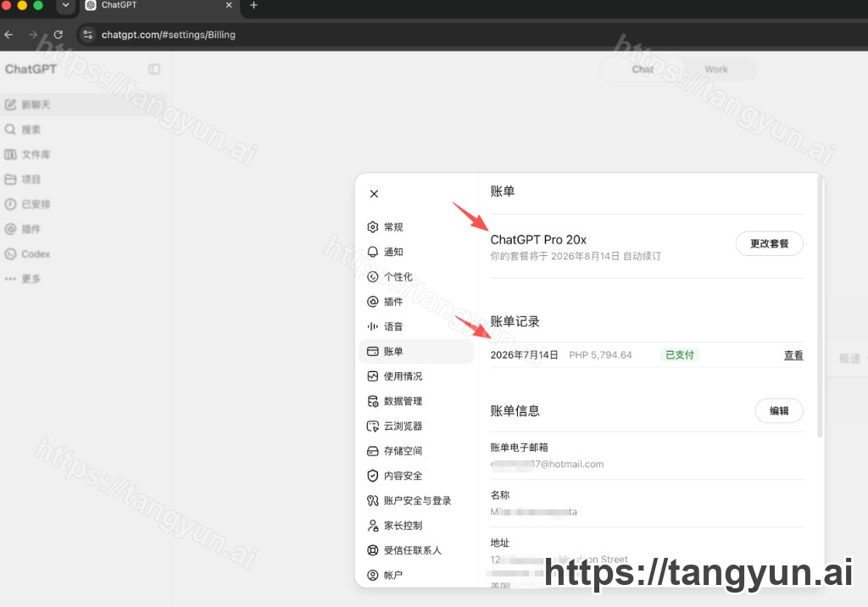Click the settings dialog vertical scrollbar
The width and height of the screenshot is (868, 607).
820,308
